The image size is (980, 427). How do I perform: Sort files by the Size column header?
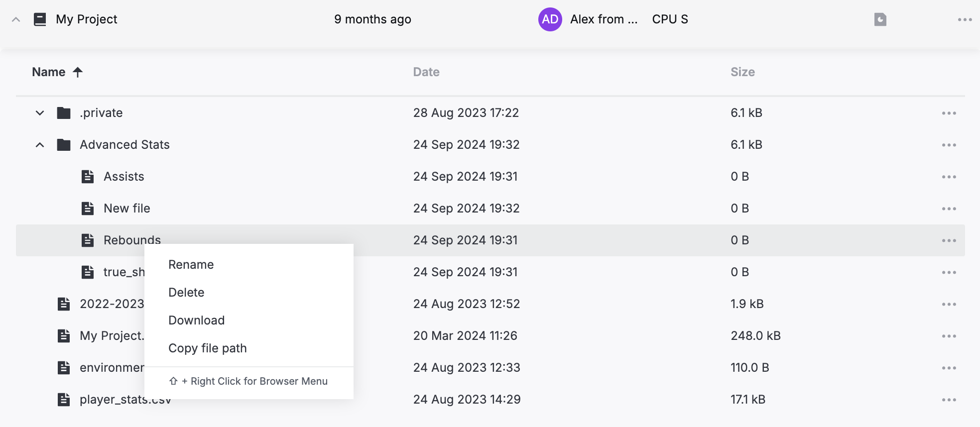(x=742, y=72)
